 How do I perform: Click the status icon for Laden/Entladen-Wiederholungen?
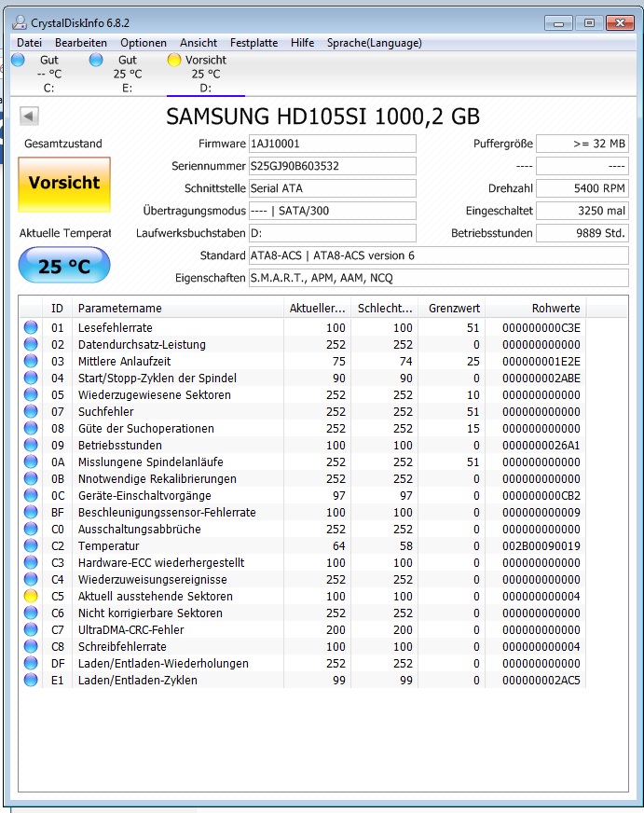[x=31, y=663]
